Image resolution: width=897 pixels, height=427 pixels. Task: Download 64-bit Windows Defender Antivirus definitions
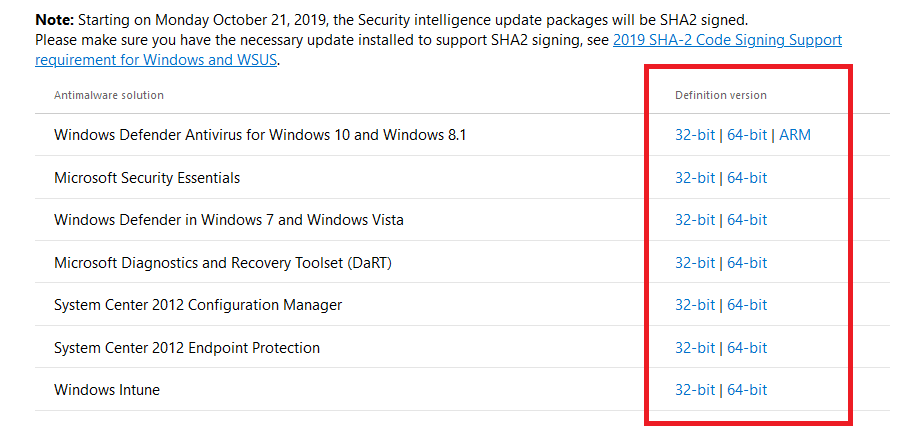click(x=747, y=135)
